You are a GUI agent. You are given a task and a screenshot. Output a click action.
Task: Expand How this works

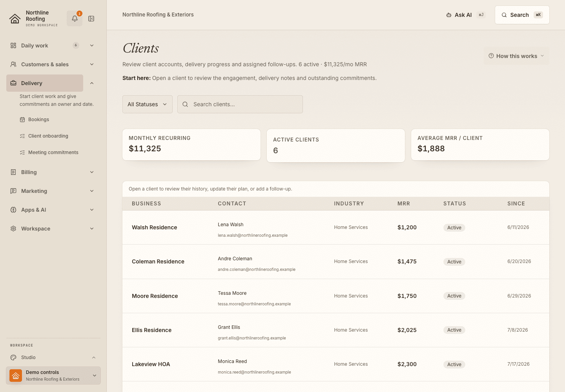[x=516, y=56]
